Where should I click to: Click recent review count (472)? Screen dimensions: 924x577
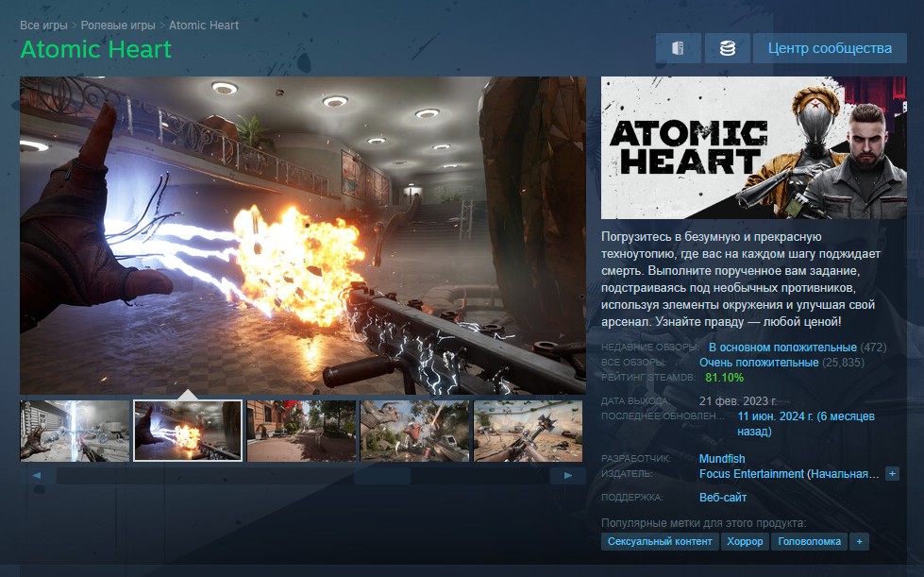pos(873,348)
